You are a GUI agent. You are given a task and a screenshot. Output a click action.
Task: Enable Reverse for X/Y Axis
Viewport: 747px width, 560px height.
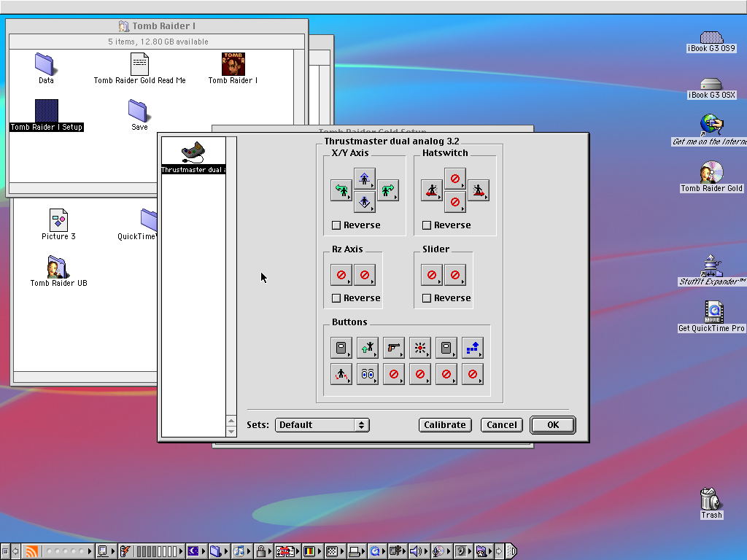coord(336,225)
